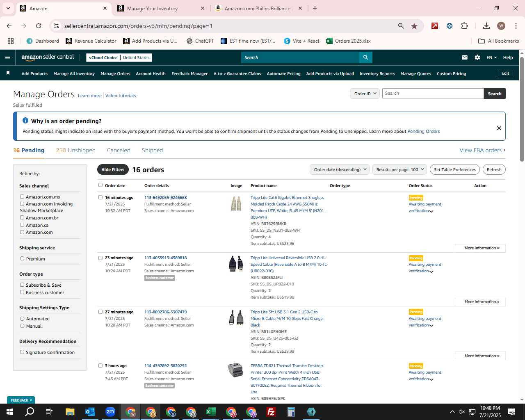The height and width of the screenshot is (420, 525).
Task: Open File Explorer from the taskbar
Action: 70,412
